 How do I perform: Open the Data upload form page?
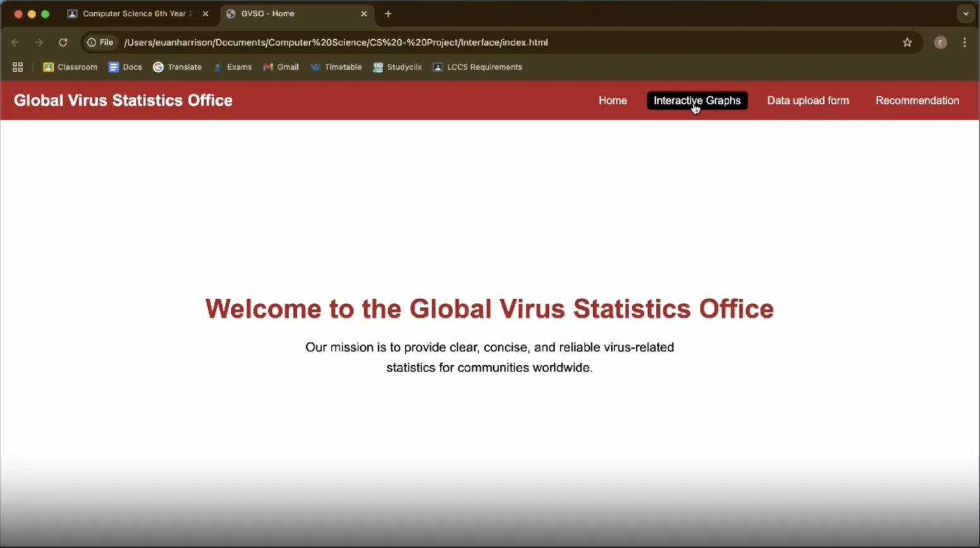(808, 101)
